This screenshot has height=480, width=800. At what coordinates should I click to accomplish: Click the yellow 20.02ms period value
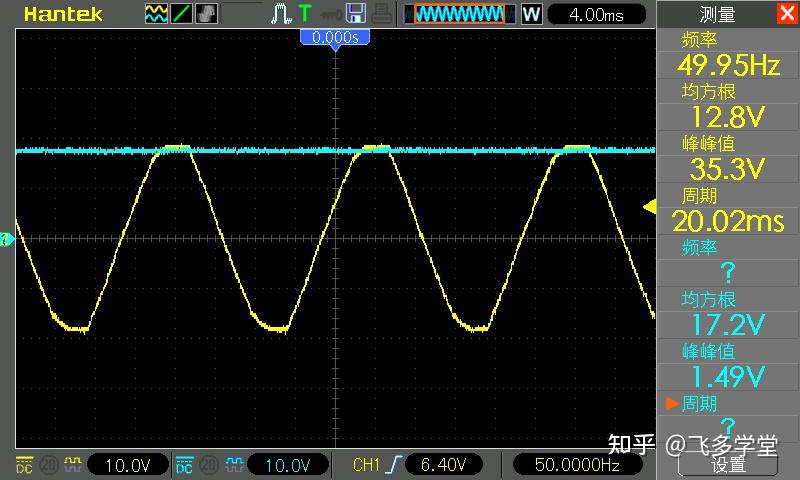728,221
